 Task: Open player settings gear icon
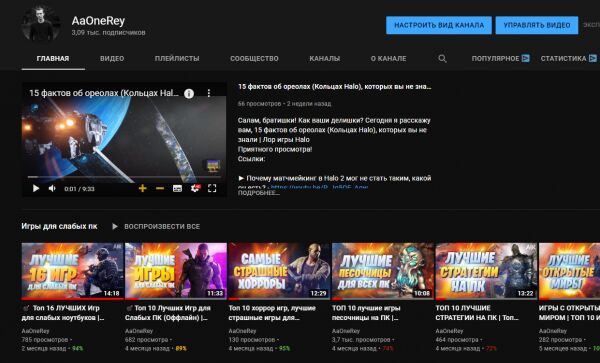point(195,188)
